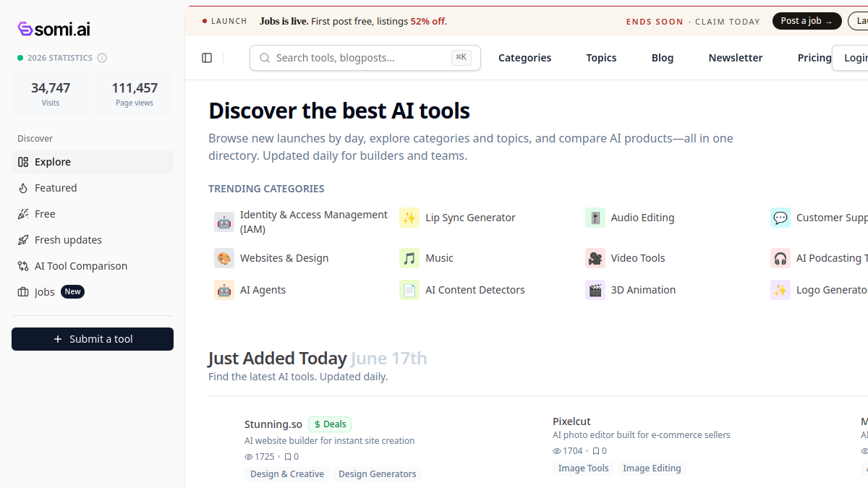The height and width of the screenshot is (488, 868).
Task: Open the Topics nav item
Action: point(602,58)
